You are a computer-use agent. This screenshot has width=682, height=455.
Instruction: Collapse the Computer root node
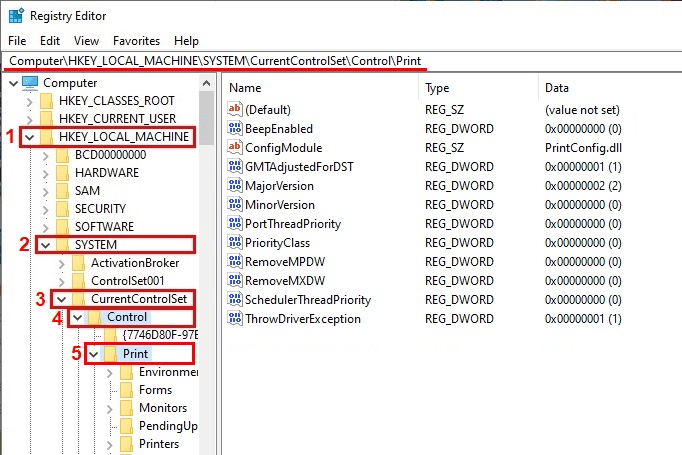pyautogui.click(x=13, y=83)
